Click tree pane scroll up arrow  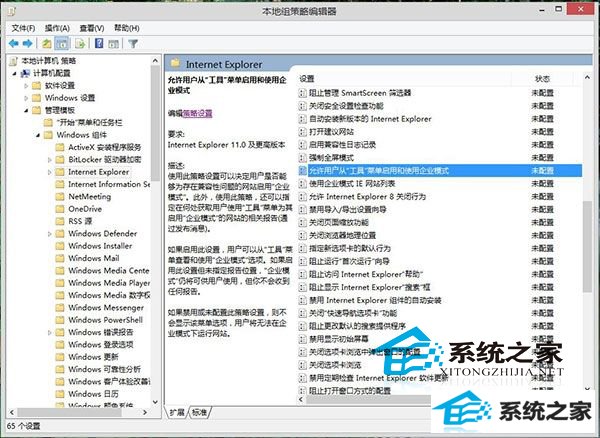155,60
